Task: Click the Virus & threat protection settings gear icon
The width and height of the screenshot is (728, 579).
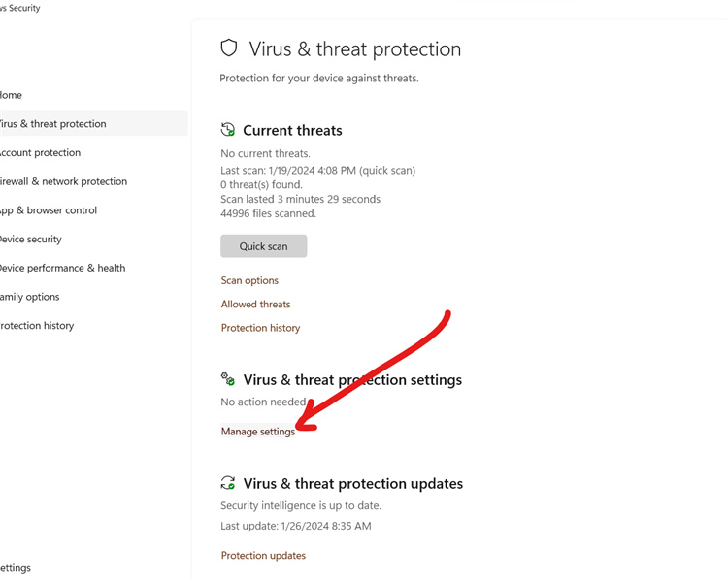Action: [x=228, y=379]
